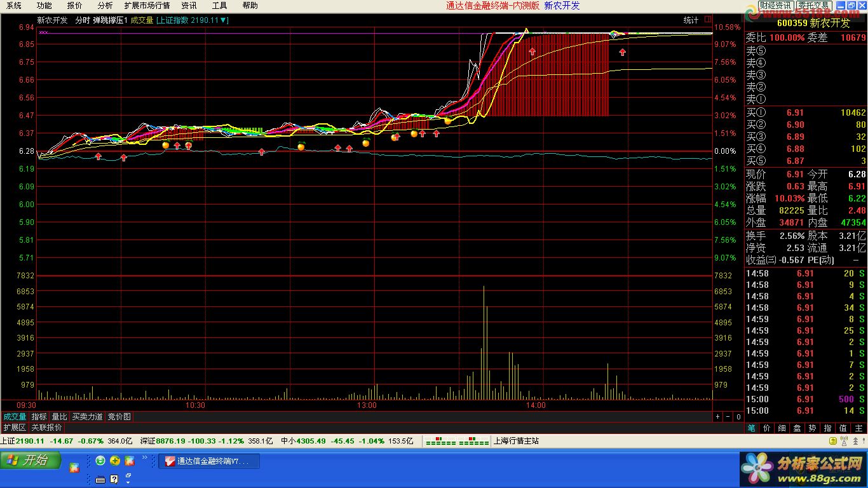The height and width of the screenshot is (488, 868).
Task: Select the 指标 tab below the chart
Action: pyautogui.click(x=39, y=417)
